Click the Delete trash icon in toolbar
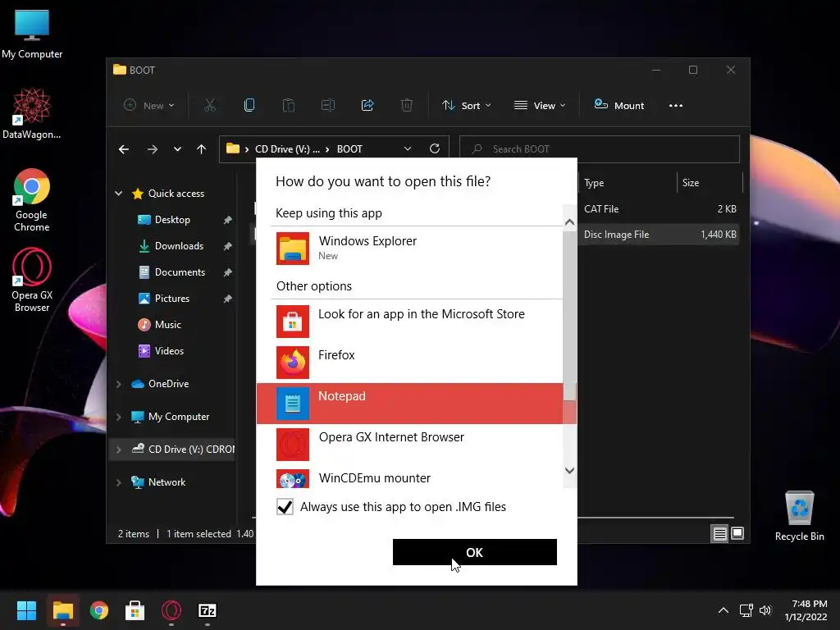This screenshot has height=630, width=840. [x=407, y=106]
